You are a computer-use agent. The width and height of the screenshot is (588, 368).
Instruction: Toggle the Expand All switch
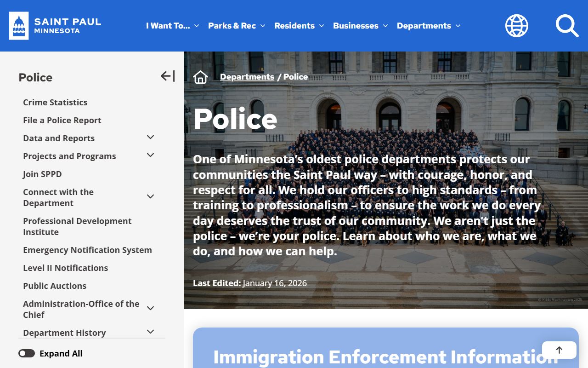(x=27, y=353)
